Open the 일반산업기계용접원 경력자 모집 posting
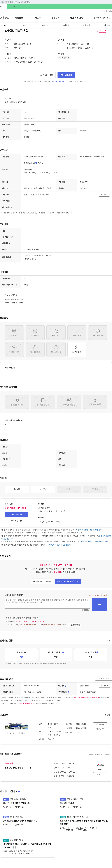Viewport: 112px width, 868px height. 18,768
